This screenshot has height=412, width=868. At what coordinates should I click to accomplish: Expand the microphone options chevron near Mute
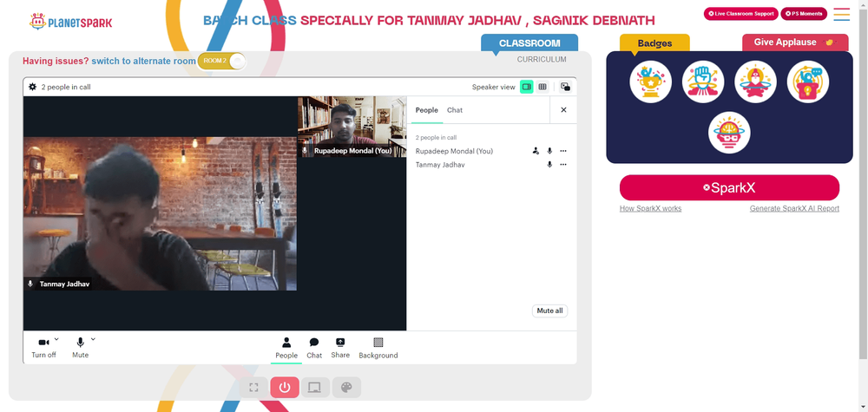[93, 339]
